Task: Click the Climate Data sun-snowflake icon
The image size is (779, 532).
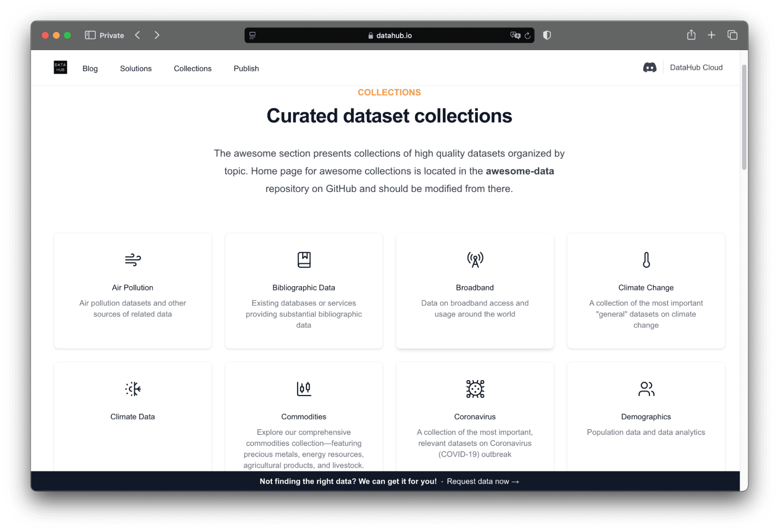Action: pyautogui.click(x=132, y=388)
